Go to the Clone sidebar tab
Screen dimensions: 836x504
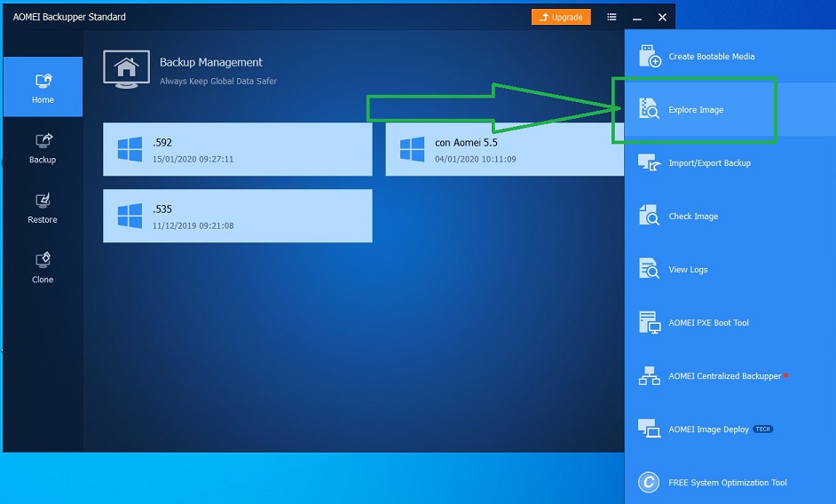pos(43,268)
